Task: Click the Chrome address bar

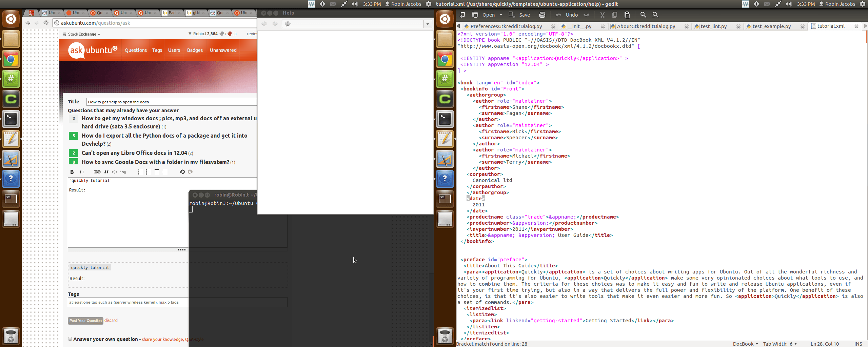Action: 155,23
